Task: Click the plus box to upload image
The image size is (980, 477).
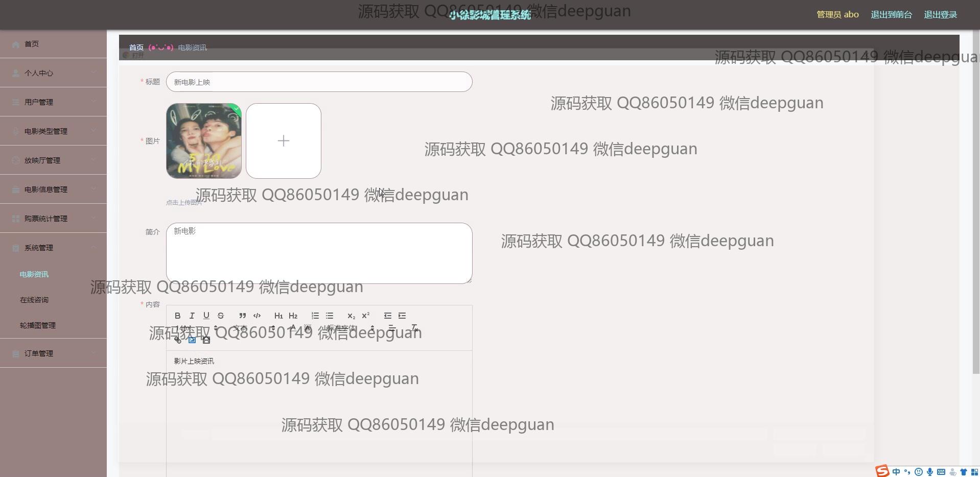Action: 284,141
